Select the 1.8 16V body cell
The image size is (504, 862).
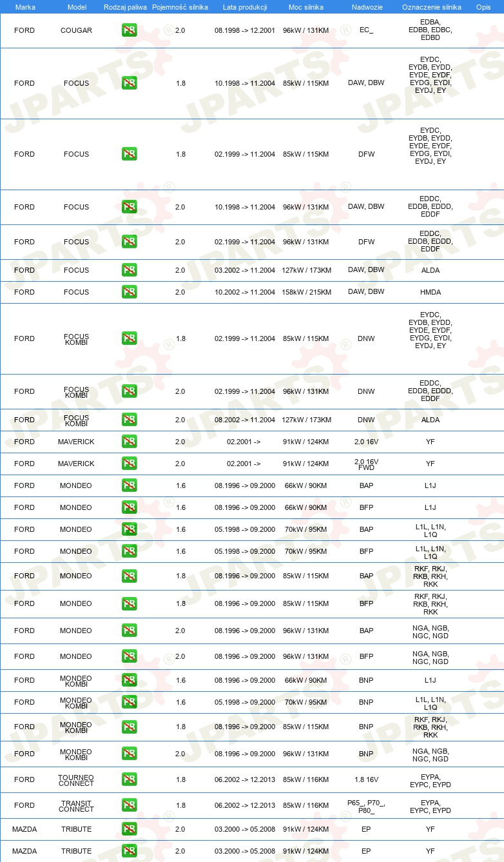tap(366, 779)
